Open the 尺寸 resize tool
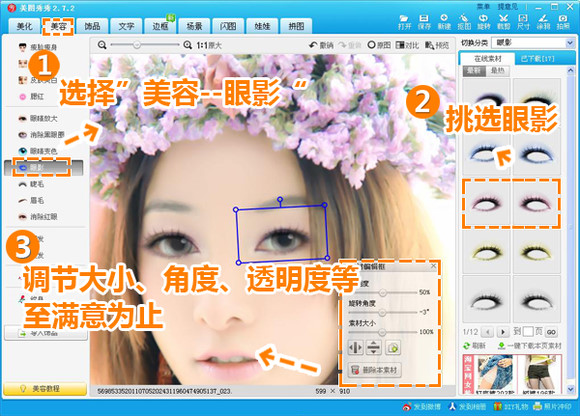 523,22
